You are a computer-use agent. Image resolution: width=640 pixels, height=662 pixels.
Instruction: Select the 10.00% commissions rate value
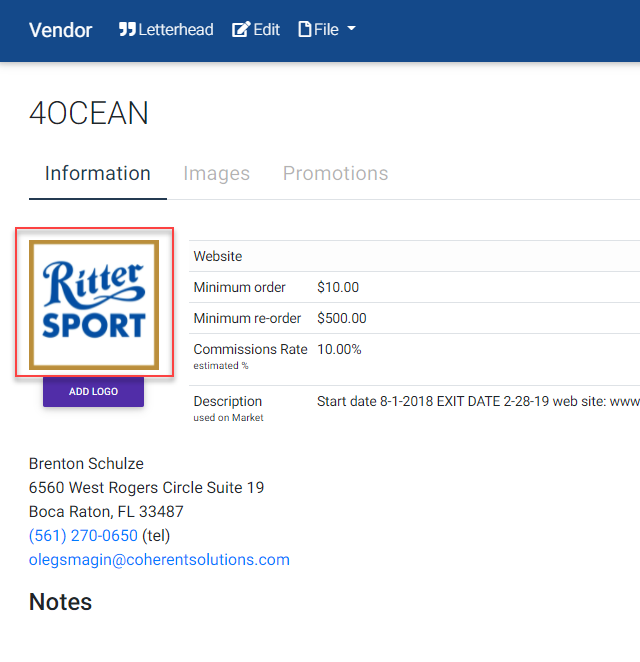coord(339,349)
